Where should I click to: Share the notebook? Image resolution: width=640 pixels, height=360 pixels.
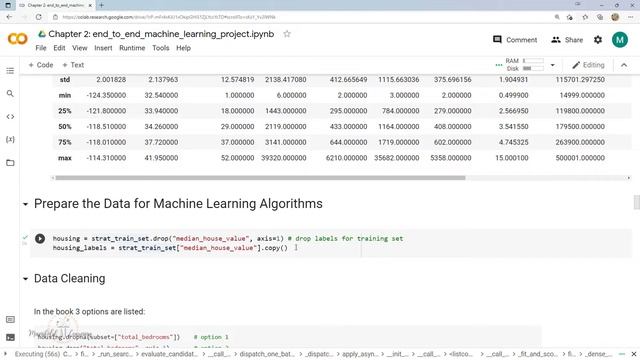pyautogui.click(x=567, y=40)
